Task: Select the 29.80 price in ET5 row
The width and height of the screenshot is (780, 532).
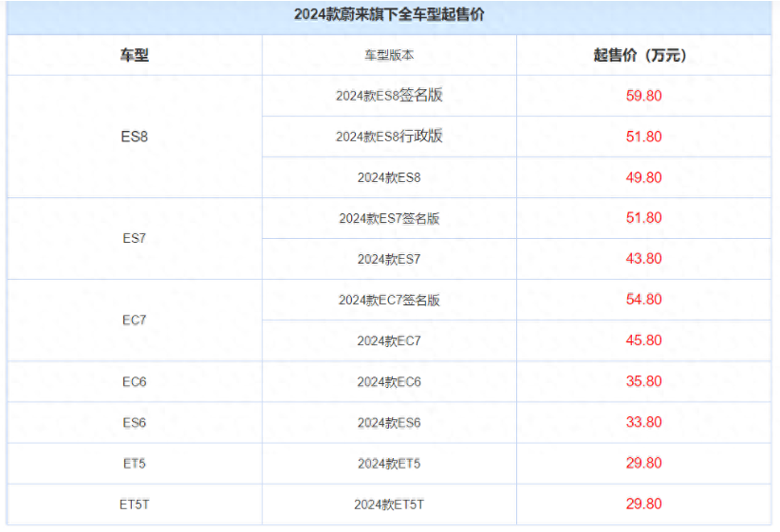Action: click(643, 463)
